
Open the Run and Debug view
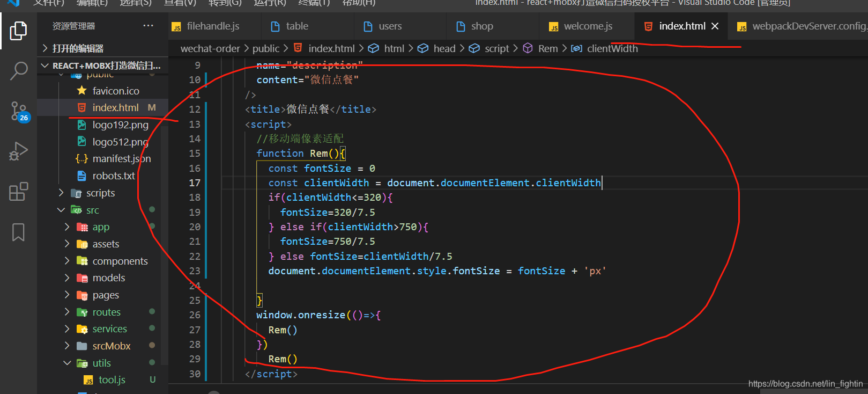(18, 151)
